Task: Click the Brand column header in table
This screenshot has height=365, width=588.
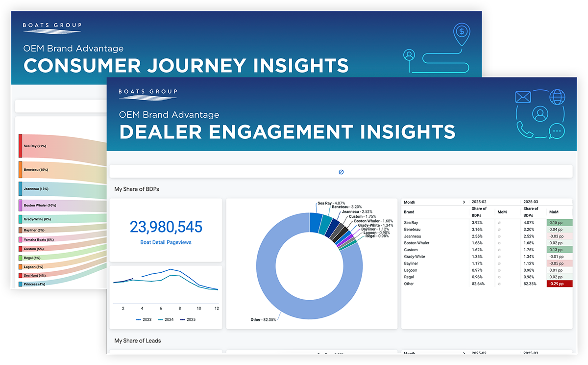Action: click(409, 212)
